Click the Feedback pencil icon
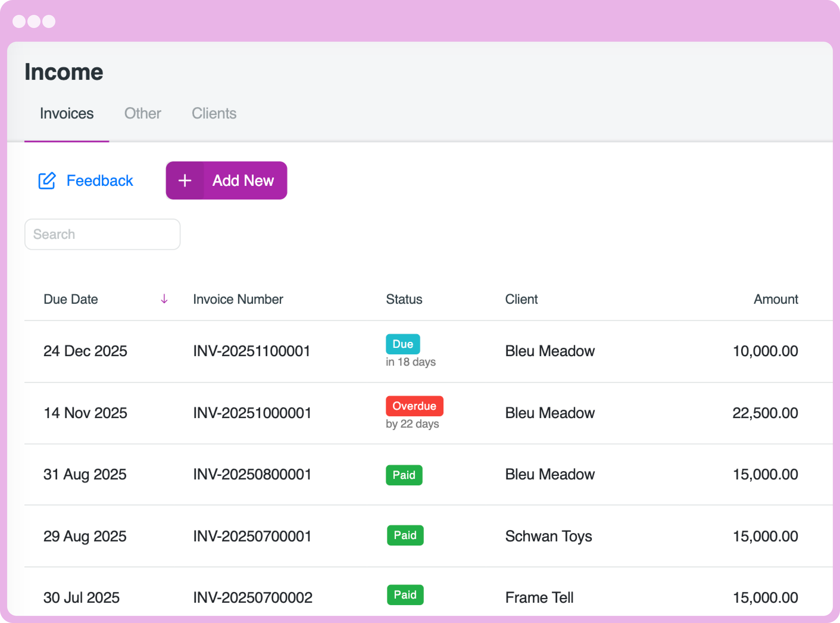This screenshot has width=840, height=623. 47,181
